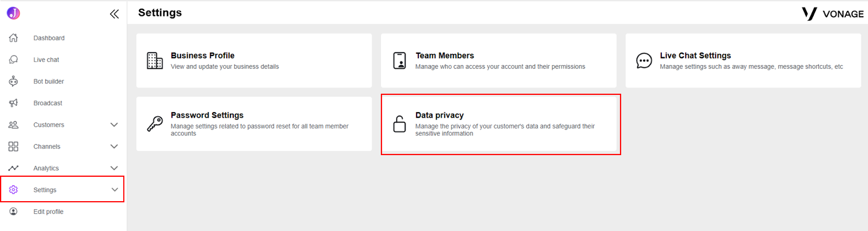Click the Settings gear icon
Image resolution: width=868 pixels, height=231 pixels.
[14, 190]
